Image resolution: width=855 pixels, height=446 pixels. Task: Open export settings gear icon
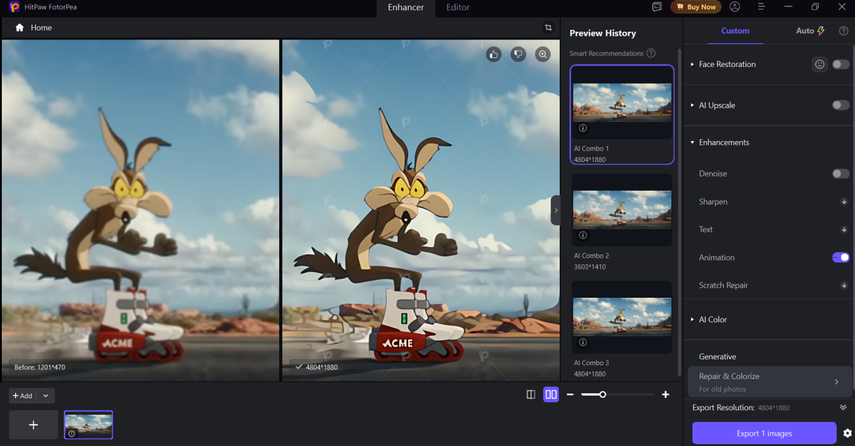point(847,433)
